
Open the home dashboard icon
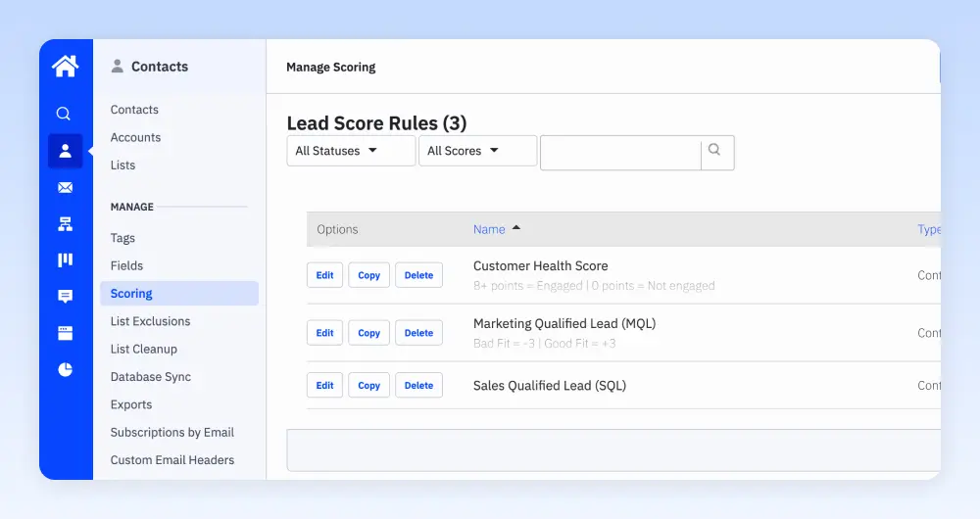[65, 67]
